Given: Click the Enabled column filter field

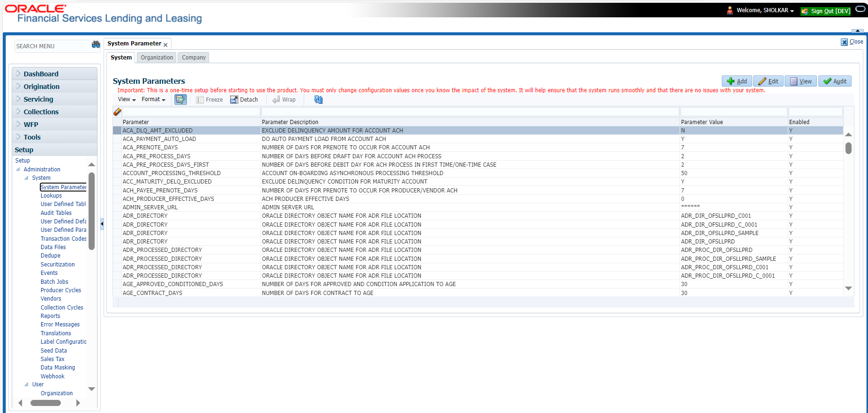Looking at the screenshot, I should (x=816, y=112).
